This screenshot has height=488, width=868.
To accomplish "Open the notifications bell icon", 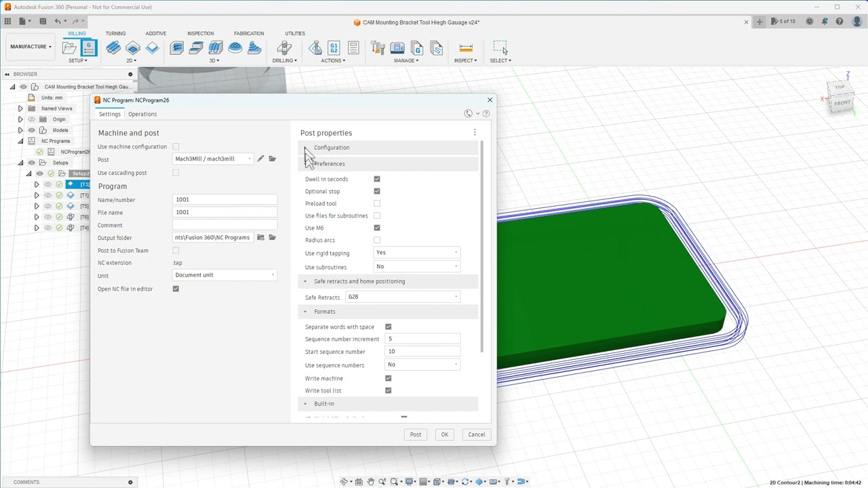I will click(825, 22).
